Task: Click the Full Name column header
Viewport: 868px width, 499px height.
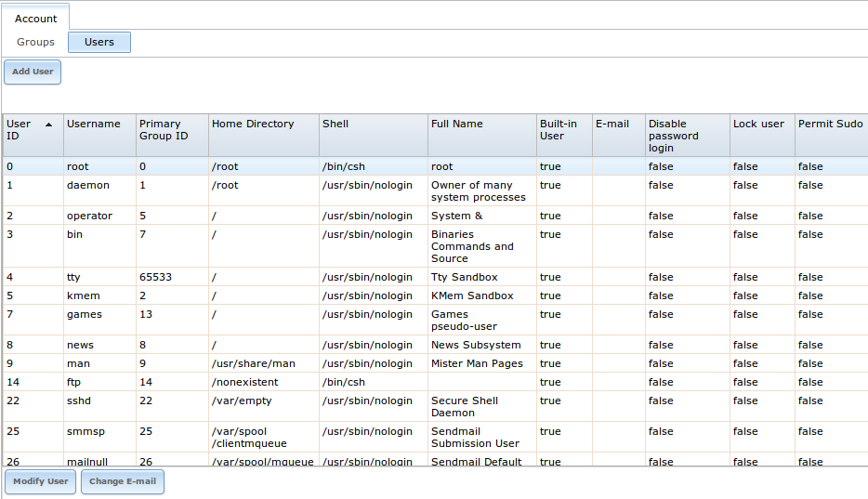Action: [457, 125]
